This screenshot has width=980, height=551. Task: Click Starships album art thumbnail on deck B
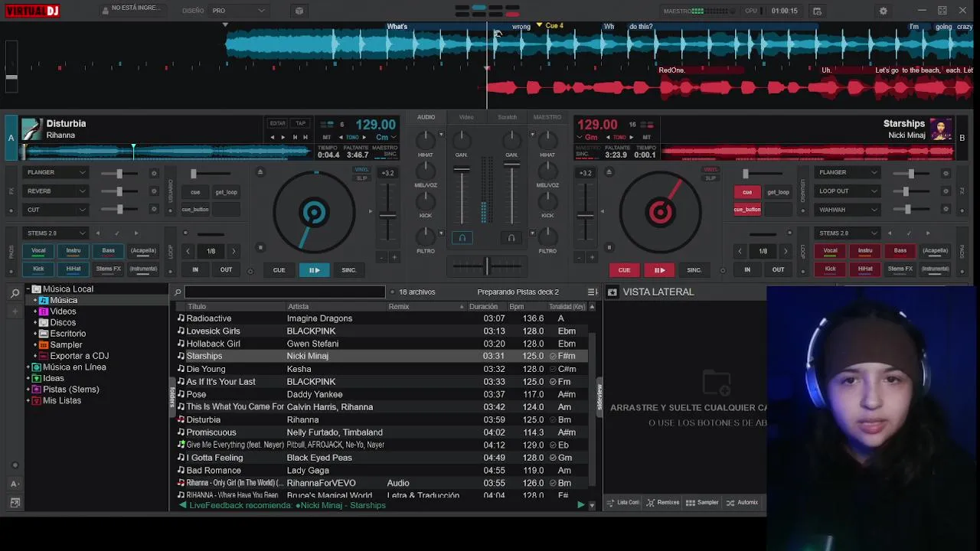(940, 129)
